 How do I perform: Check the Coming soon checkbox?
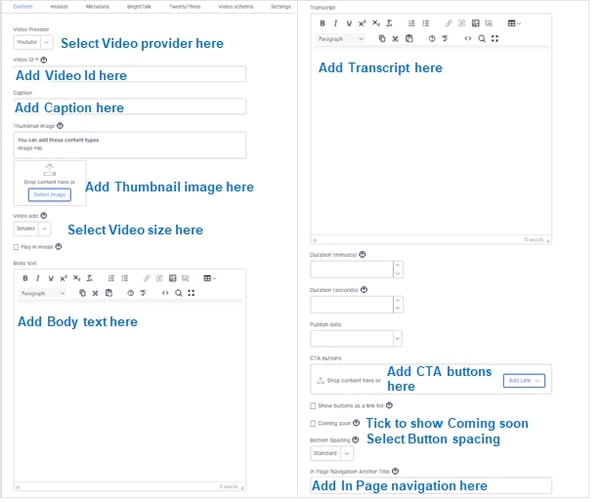coord(314,423)
